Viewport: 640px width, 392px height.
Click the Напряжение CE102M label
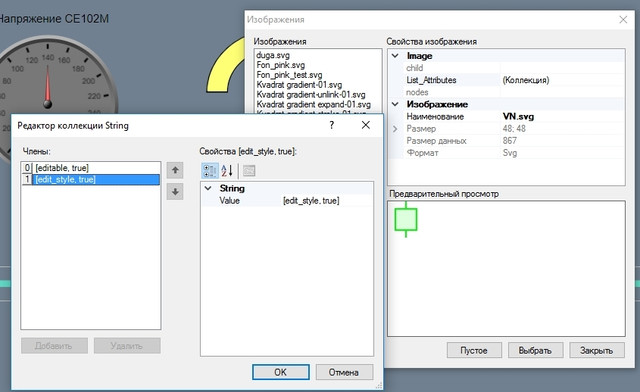(54, 19)
